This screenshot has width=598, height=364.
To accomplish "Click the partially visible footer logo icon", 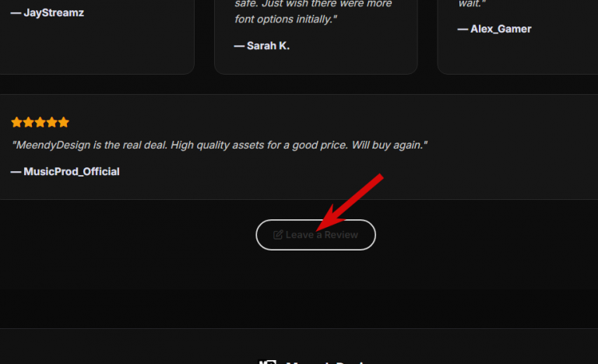I will point(268,362).
